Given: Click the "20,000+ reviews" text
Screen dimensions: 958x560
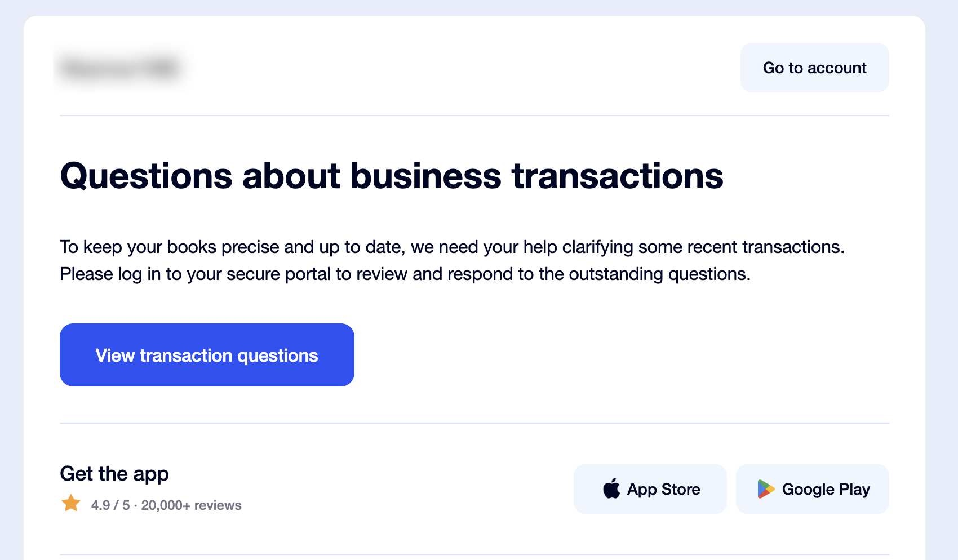Looking at the screenshot, I should (x=191, y=505).
